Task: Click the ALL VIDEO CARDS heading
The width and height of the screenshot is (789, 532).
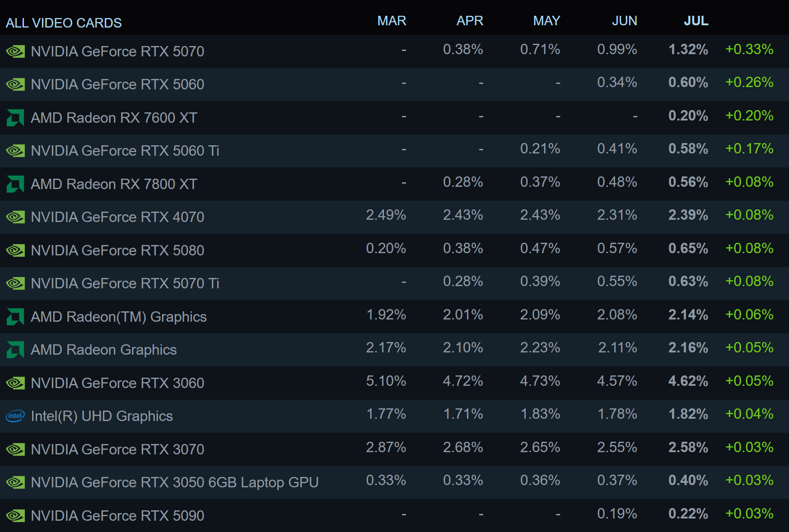Action: click(64, 23)
